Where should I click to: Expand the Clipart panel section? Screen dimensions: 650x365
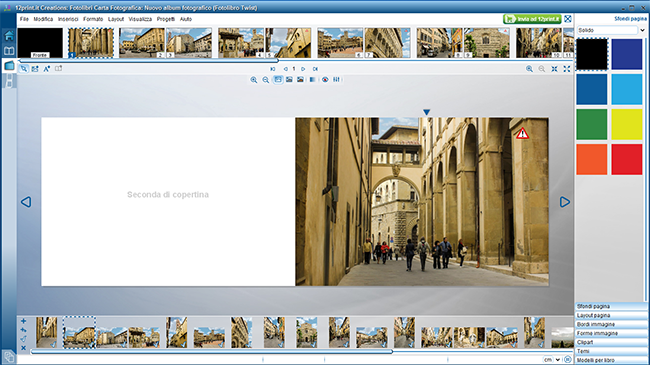[611, 342]
